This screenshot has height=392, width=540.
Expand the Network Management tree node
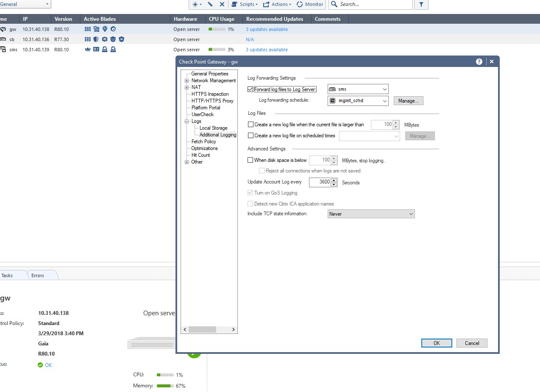(186, 81)
